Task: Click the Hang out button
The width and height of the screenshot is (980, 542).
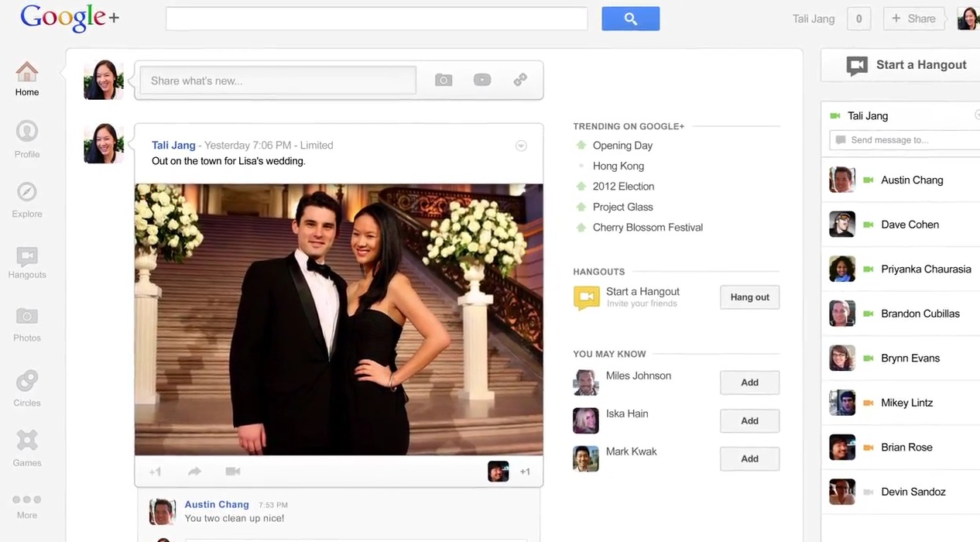Action: pos(749,297)
